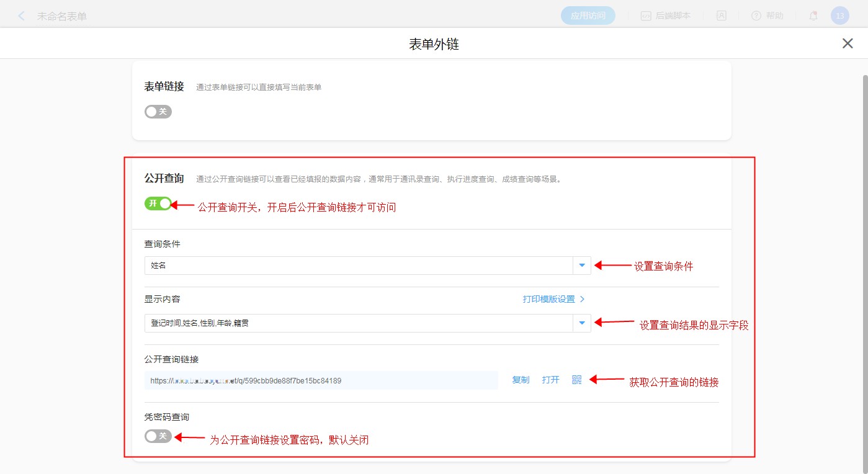Image resolution: width=868 pixels, height=474 pixels.
Task: Enable the 表单链接 toggle switch
Action: pos(158,112)
